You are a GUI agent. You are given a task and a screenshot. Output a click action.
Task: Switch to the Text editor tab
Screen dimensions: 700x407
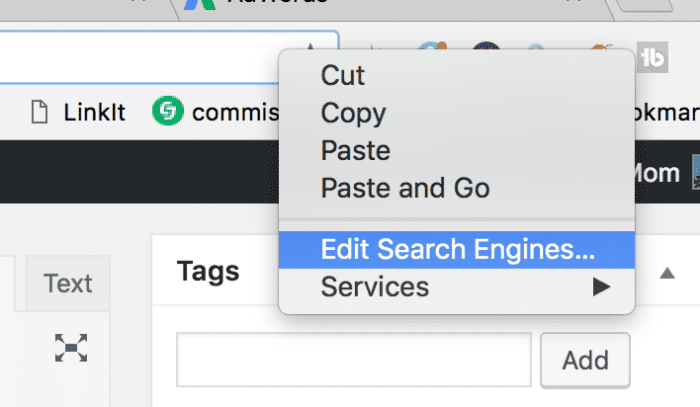68,283
